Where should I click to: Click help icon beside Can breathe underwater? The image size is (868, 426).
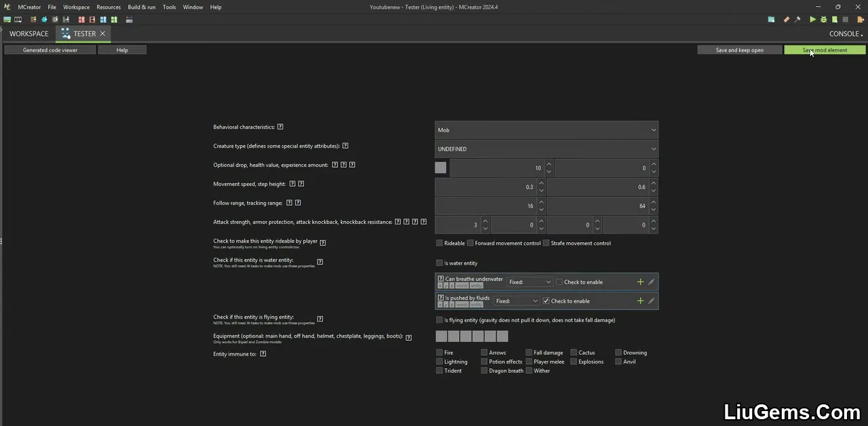click(x=441, y=279)
